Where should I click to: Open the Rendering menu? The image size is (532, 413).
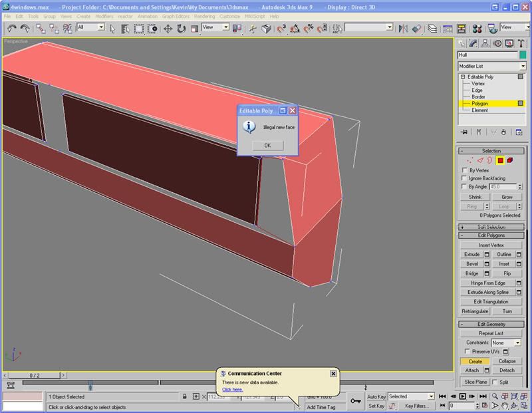[x=204, y=16]
